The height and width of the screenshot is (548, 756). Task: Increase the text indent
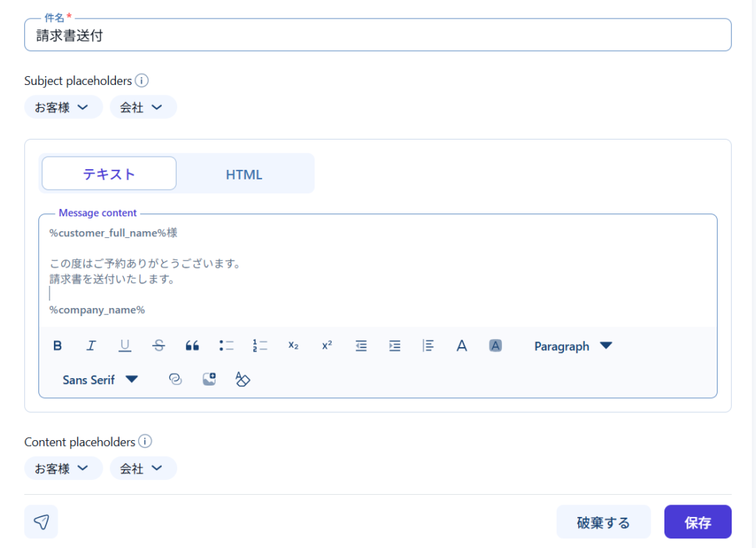point(395,346)
